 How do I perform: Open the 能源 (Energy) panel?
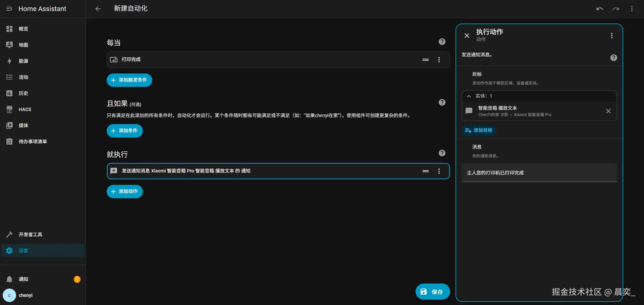click(23, 61)
